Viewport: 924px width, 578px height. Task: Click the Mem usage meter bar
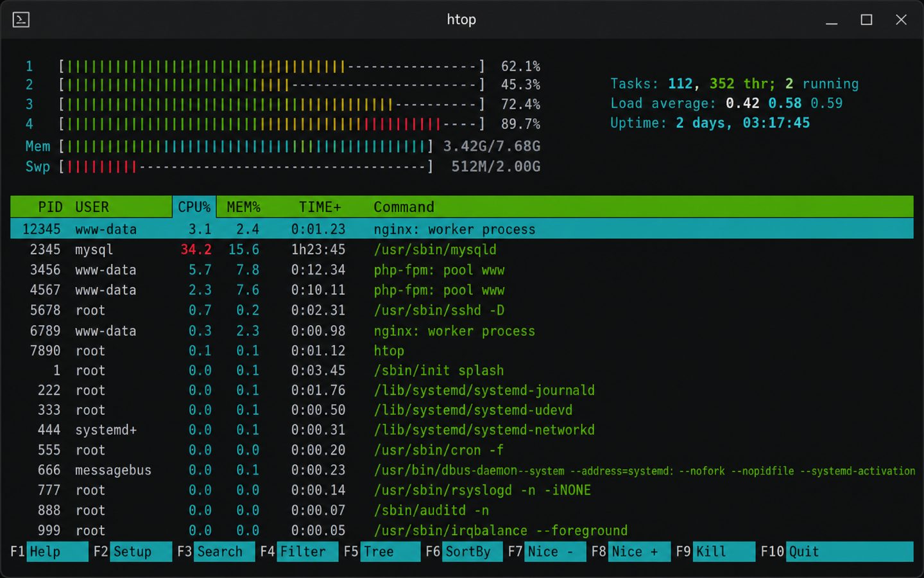(246, 146)
